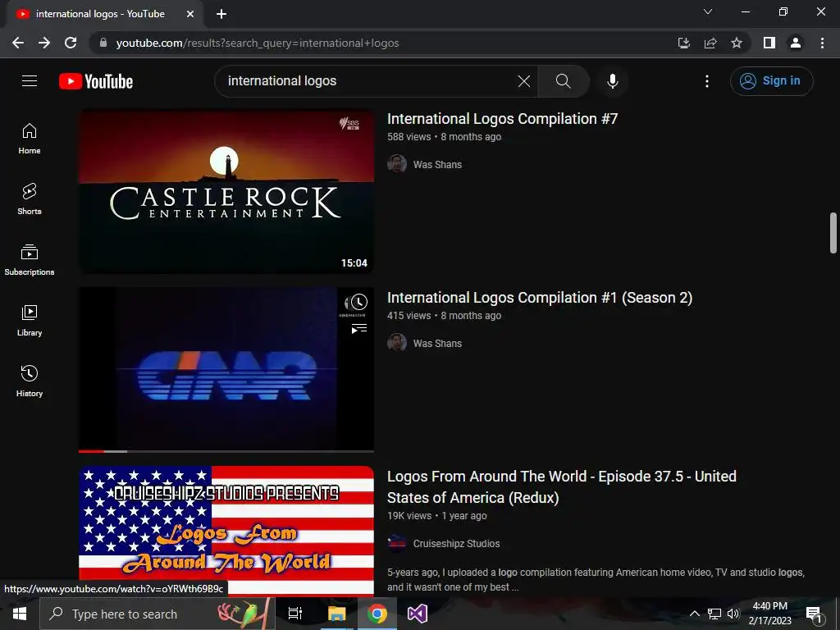Open the notification center icon
Screen dimensions: 840x630
[814, 614]
